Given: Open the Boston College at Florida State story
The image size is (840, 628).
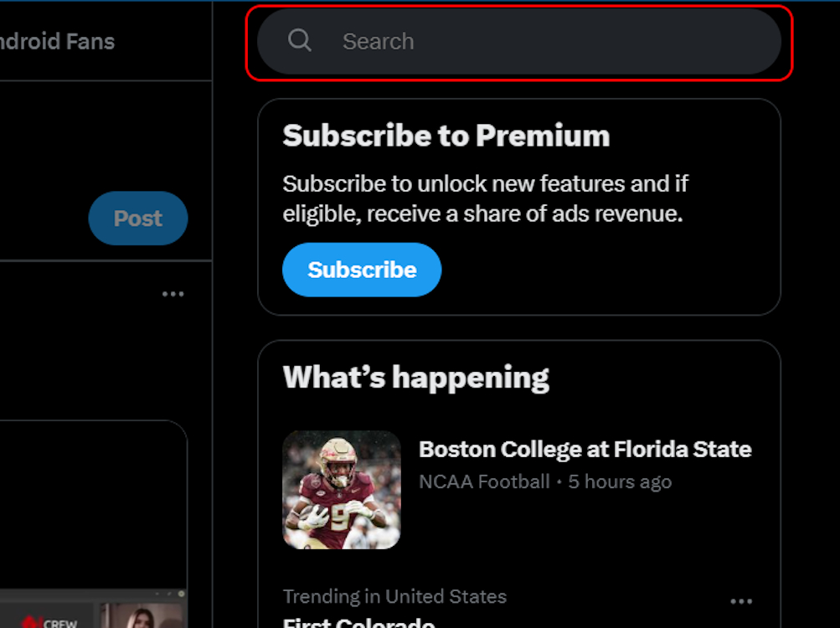Looking at the screenshot, I should [585, 450].
